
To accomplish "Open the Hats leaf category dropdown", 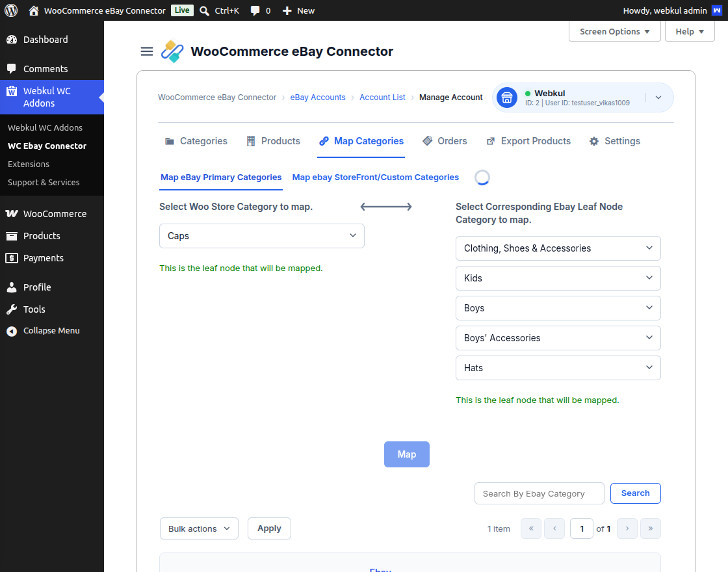I will point(558,368).
